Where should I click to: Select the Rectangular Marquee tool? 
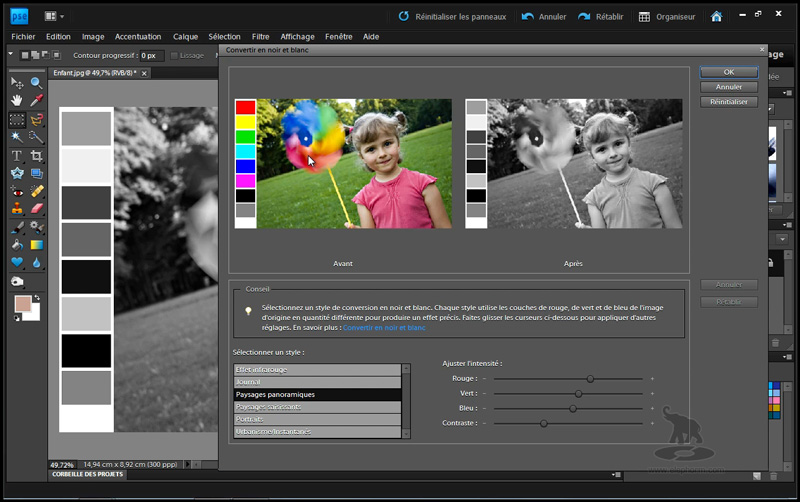pos(17,120)
